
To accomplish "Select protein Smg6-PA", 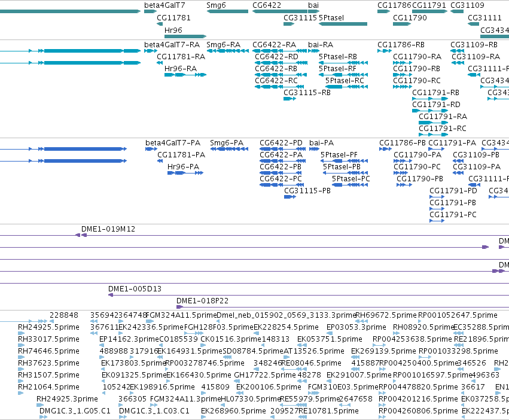I will pyautogui.click(x=227, y=143).
